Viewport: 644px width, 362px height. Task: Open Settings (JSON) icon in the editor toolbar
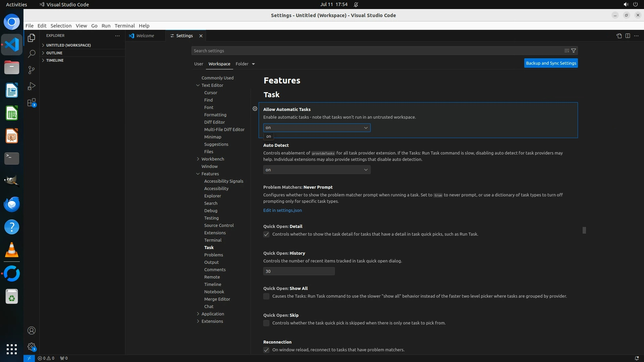pyautogui.click(x=619, y=36)
